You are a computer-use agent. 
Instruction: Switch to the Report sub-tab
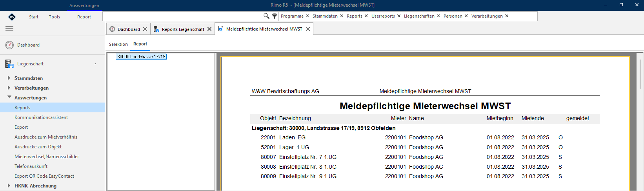click(140, 44)
